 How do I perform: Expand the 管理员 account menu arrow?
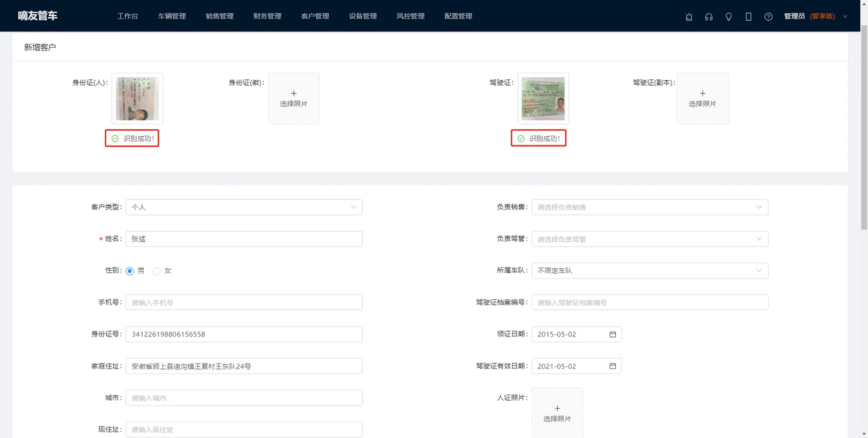845,17
